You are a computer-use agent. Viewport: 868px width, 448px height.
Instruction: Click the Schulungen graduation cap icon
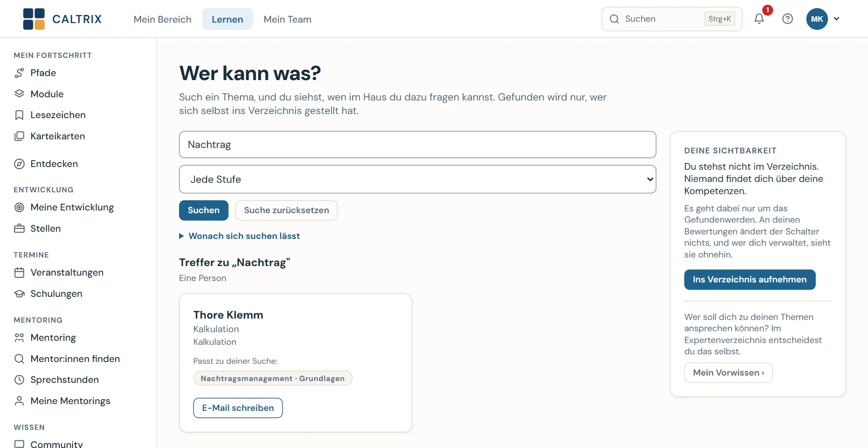(19, 294)
